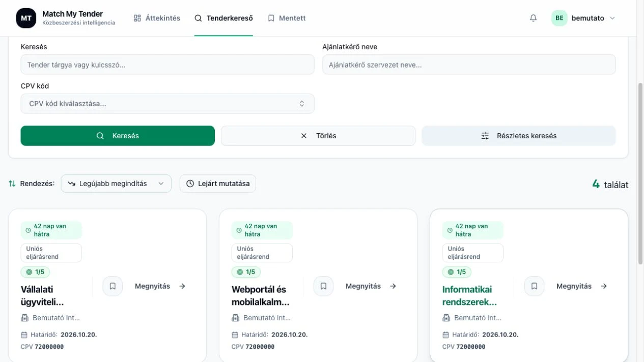644x362 pixels.
Task: Bookmark the Informatikai rendszerek tender
Action: point(534,286)
